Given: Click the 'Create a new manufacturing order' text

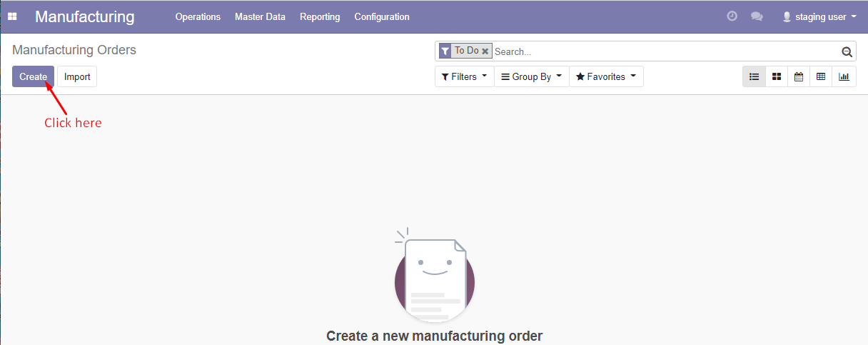Looking at the screenshot, I should coord(434,336).
